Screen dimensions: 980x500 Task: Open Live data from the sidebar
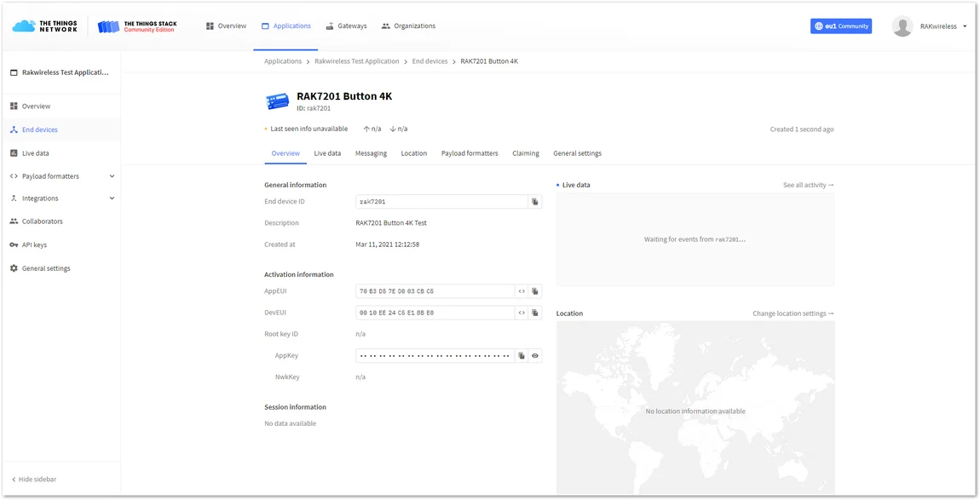point(61,153)
